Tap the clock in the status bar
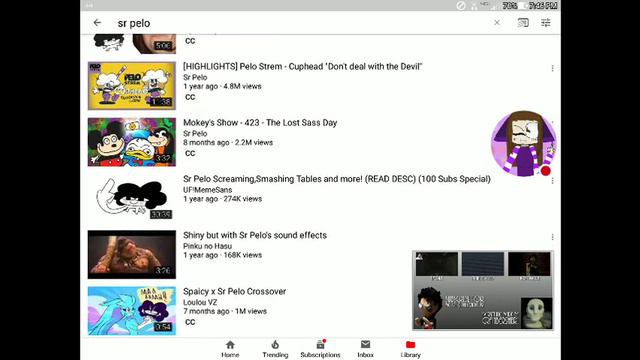The image size is (640, 360). [543, 6]
